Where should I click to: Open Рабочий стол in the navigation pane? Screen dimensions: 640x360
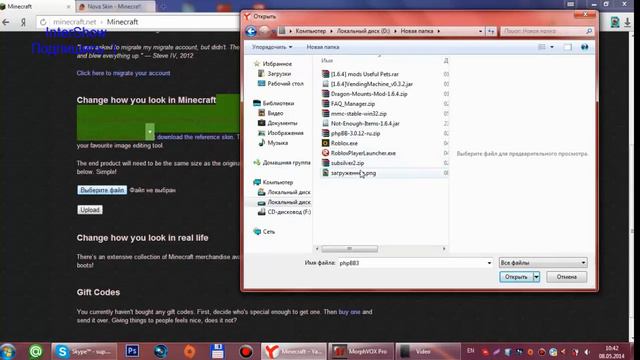(x=285, y=83)
